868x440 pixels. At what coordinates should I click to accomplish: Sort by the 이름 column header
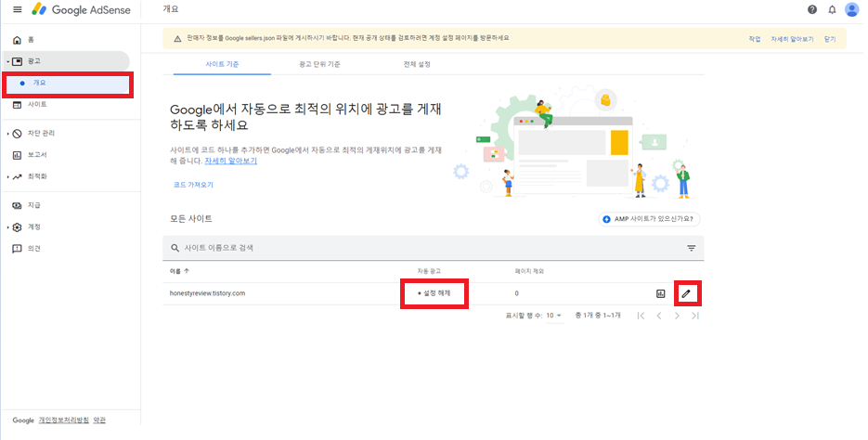(179, 271)
